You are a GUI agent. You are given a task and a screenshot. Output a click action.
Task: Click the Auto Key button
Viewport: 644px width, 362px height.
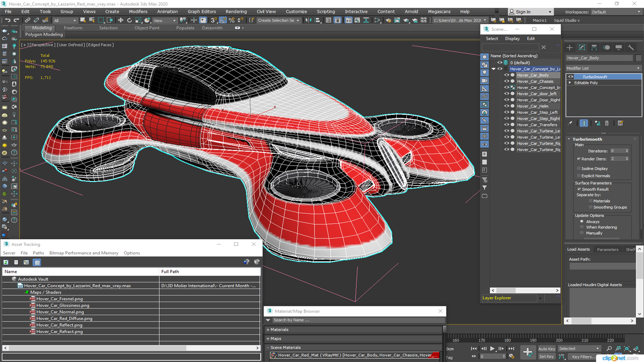coord(547,349)
